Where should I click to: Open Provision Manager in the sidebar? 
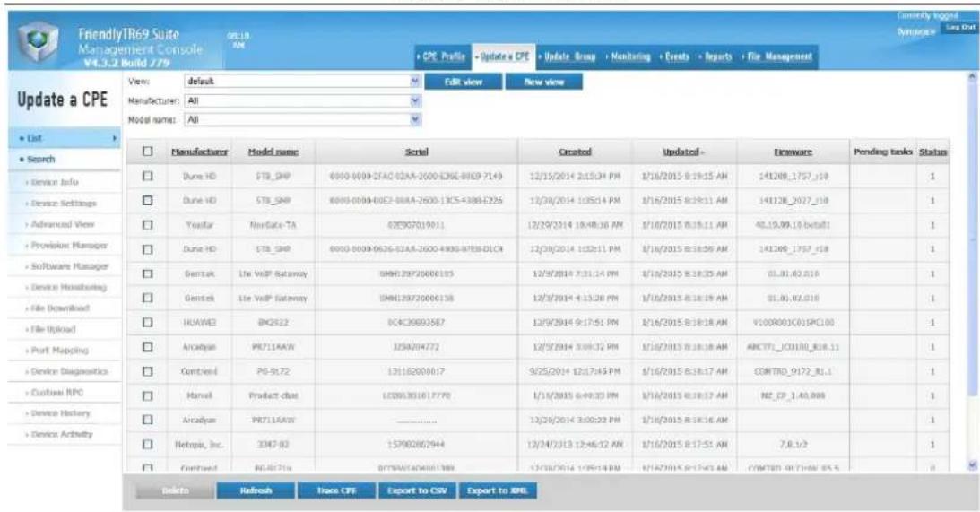(x=69, y=245)
